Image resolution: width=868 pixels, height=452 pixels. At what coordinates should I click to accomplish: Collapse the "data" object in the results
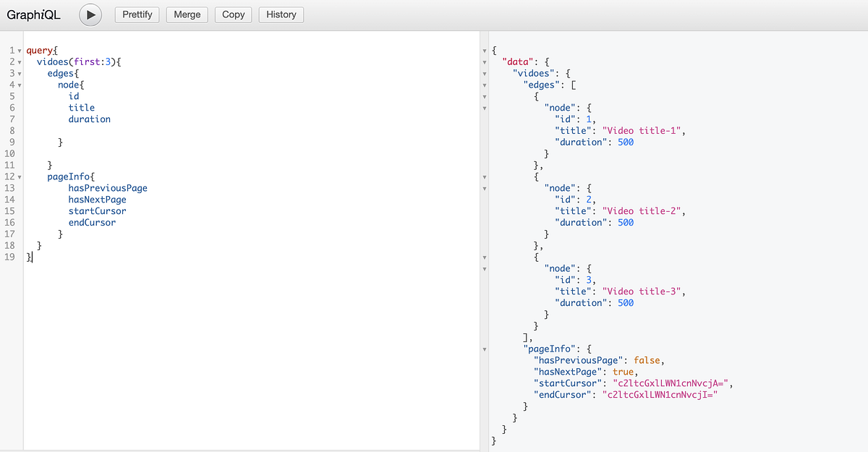[x=484, y=62]
